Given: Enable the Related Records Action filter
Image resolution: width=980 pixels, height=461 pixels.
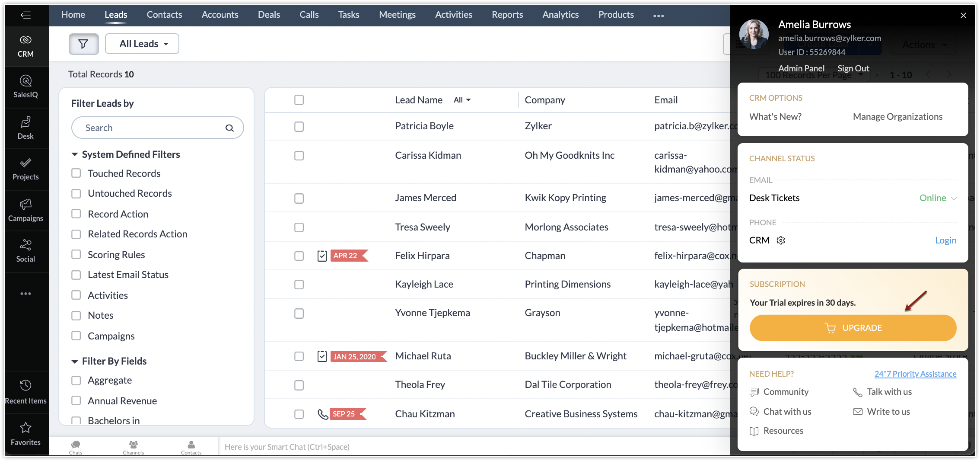Looking at the screenshot, I should (76, 234).
